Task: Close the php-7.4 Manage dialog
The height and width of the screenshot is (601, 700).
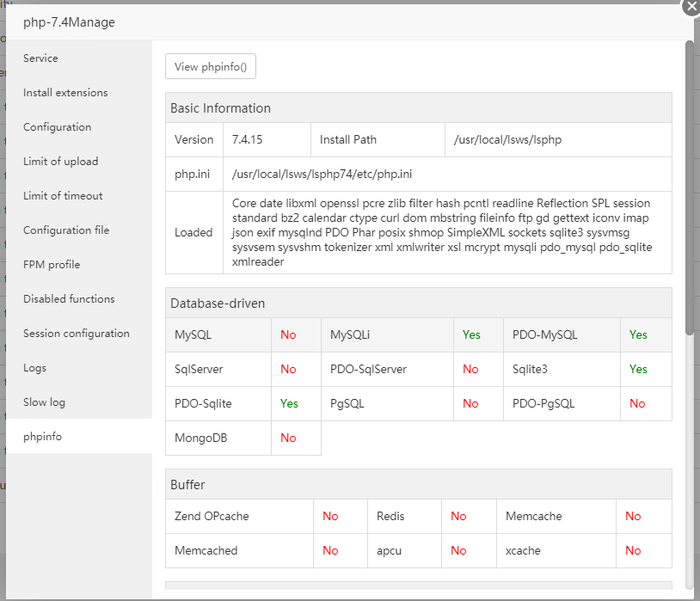Action: click(x=691, y=7)
